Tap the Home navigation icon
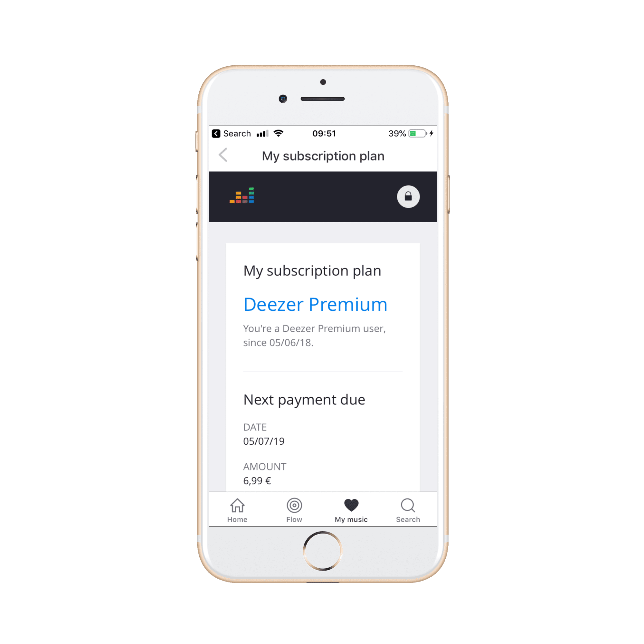Viewport: 644px width, 644px height. pos(238,505)
